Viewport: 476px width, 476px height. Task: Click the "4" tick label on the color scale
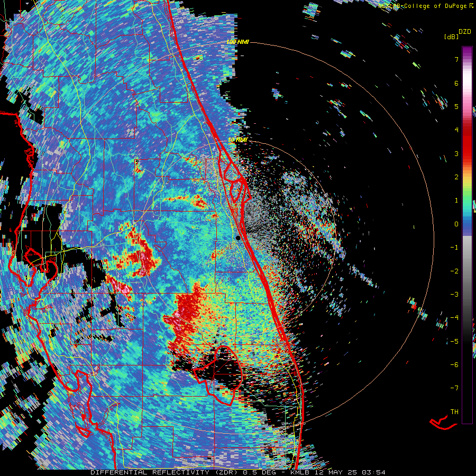(x=456, y=130)
